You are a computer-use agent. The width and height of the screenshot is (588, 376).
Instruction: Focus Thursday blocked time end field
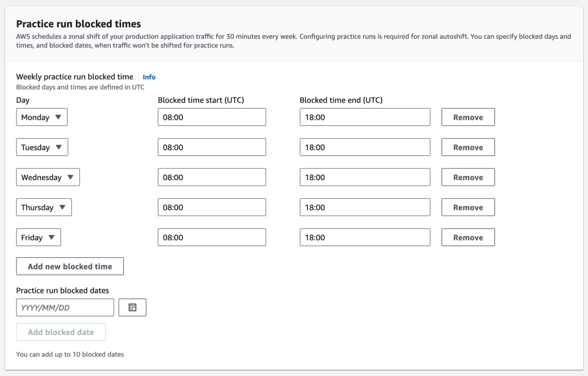365,207
